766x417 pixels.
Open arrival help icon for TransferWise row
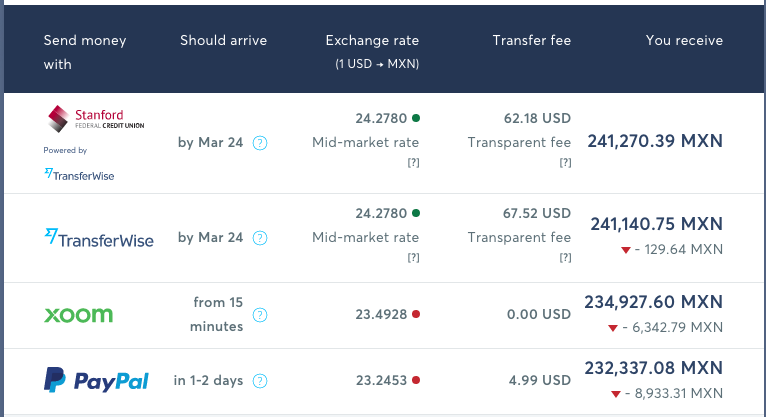260,238
